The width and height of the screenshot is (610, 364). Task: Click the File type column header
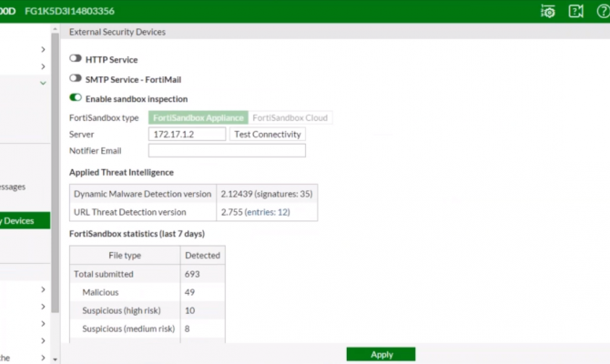pos(125,256)
